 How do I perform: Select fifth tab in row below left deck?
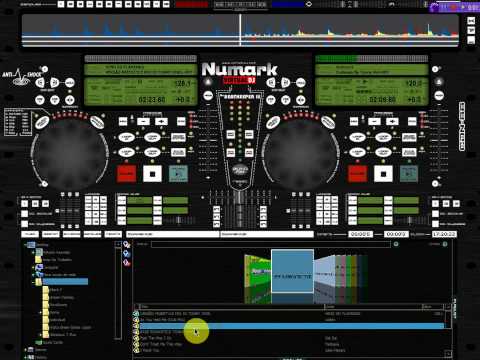[x=113, y=234]
